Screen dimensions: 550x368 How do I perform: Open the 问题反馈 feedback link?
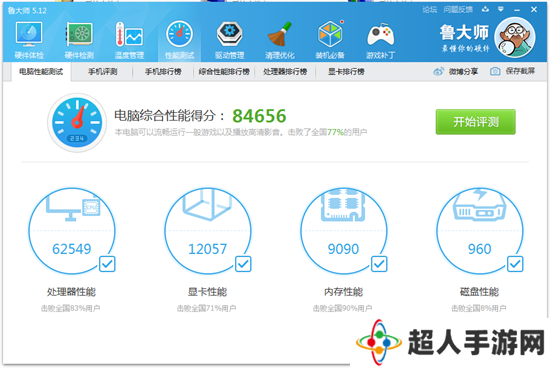pos(458,9)
